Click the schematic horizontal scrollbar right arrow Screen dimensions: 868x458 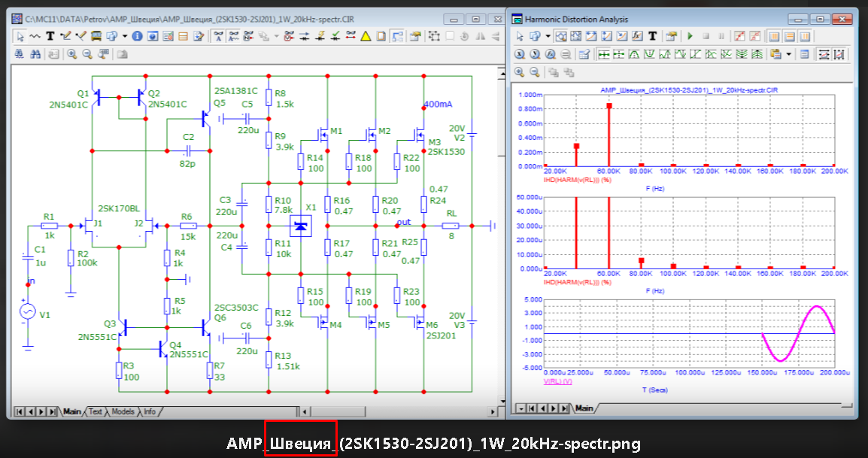click(493, 411)
